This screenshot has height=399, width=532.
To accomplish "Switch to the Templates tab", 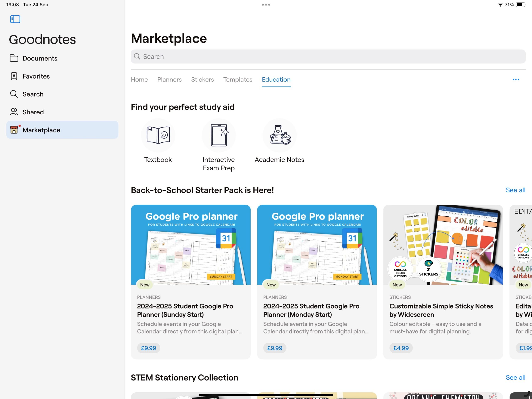I will coord(238,80).
